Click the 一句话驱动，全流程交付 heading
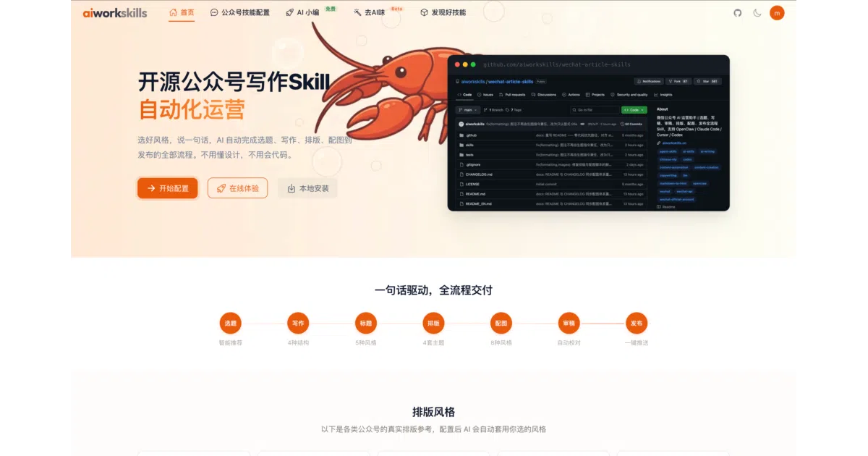Viewport: 868px width, 456px height. click(433, 290)
